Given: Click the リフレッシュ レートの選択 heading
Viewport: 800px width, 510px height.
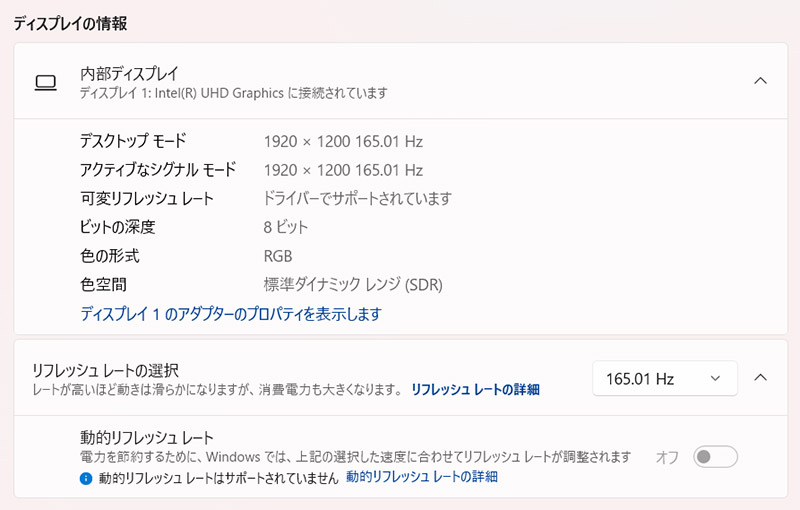Looking at the screenshot, I should click(105, 369).
